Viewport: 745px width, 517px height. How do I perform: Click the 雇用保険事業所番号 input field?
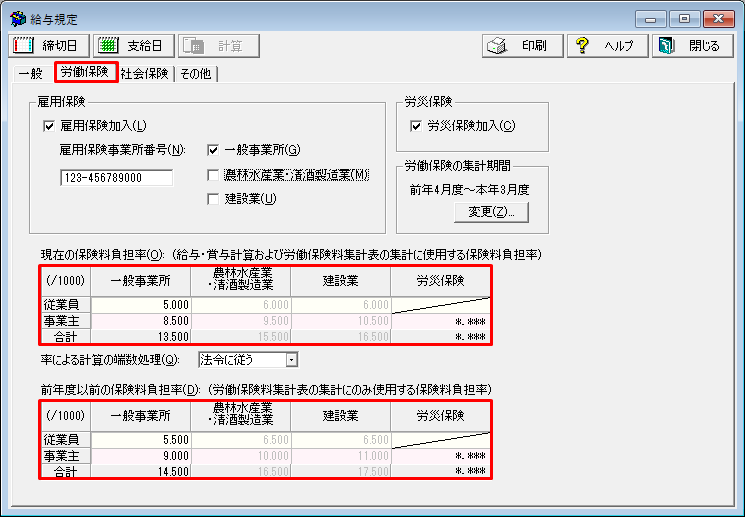click(116, 178)
